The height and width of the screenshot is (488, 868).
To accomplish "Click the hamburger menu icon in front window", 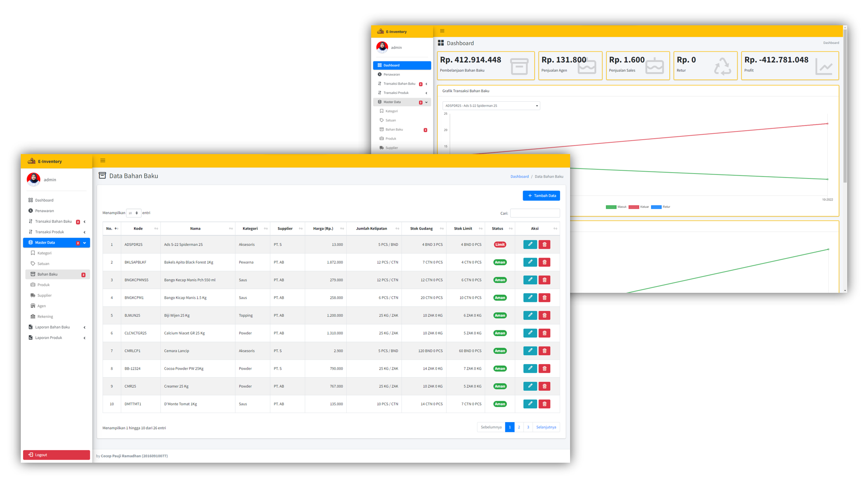I will (103, 160).
